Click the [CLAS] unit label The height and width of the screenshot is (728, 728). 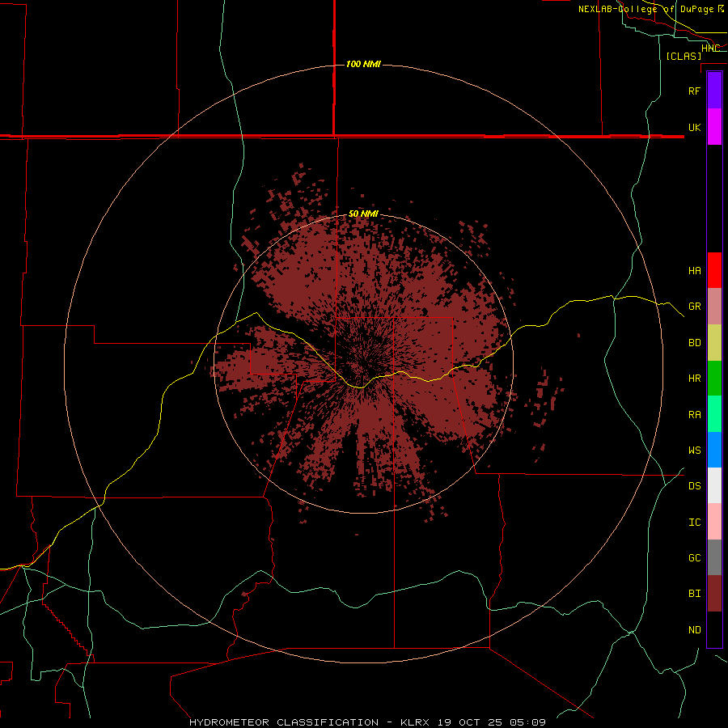[x=684, y=56]
